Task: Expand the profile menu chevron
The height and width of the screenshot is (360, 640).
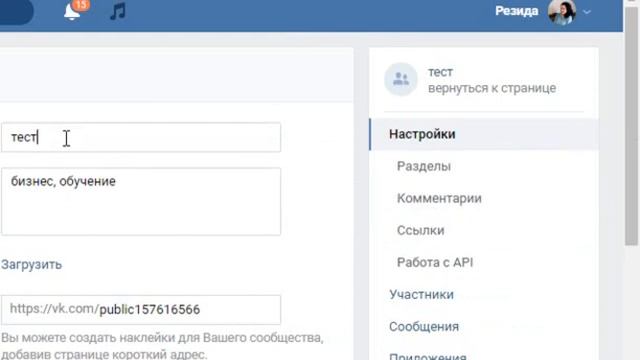Action: point(587,12)
